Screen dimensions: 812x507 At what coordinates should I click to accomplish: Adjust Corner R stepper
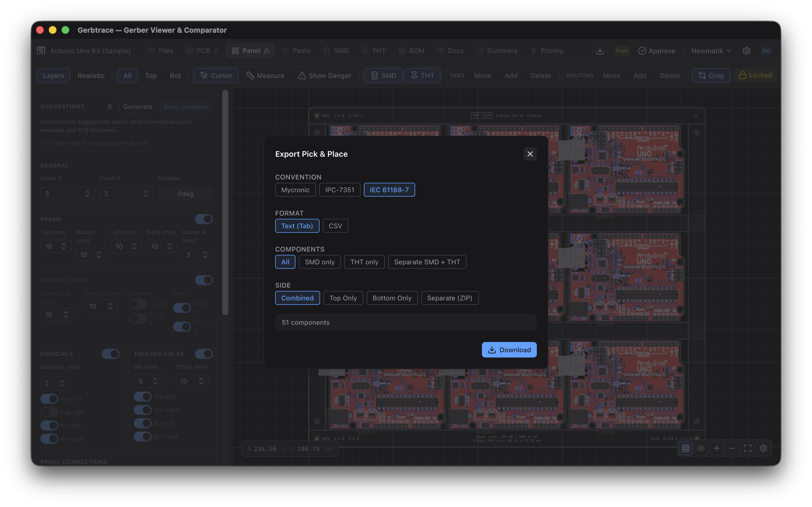pos(205,255)
